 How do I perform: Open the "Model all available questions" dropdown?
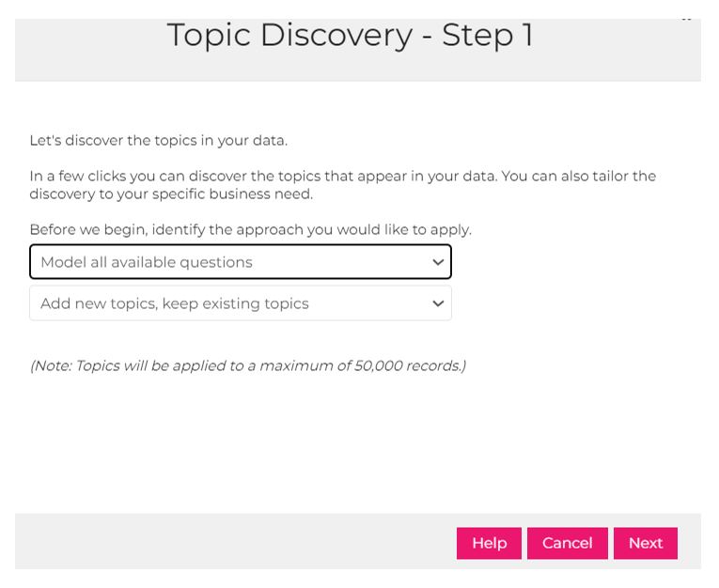(240, 262)
